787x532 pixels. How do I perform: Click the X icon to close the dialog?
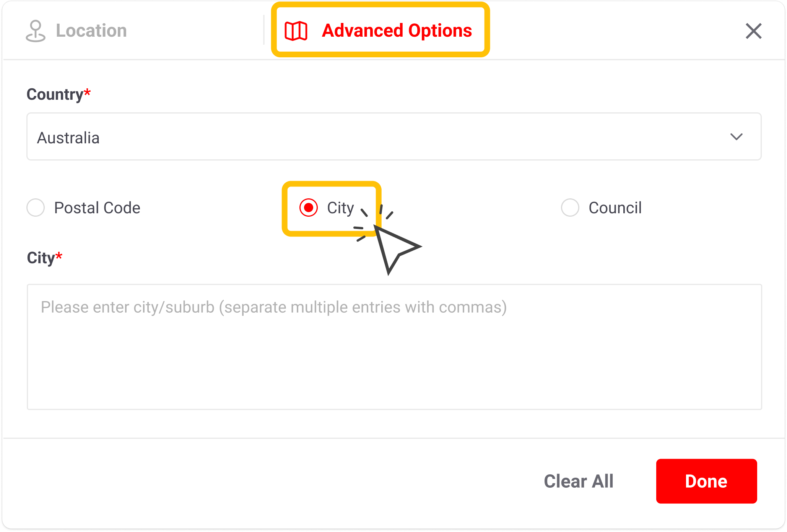pyautogui.click(x=753, y=31)
